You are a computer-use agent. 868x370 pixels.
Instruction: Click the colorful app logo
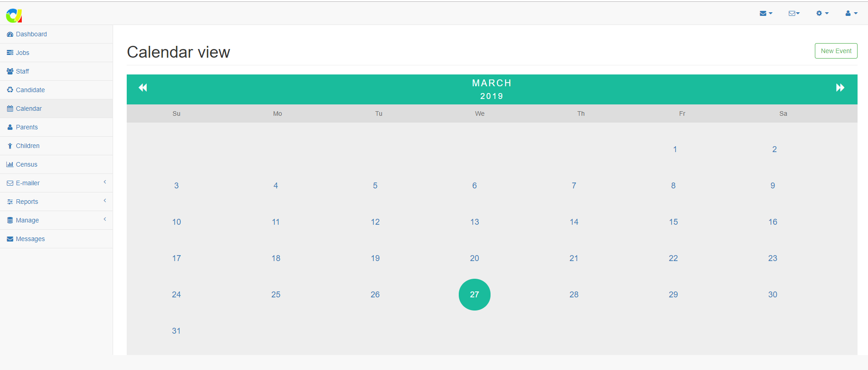[14, 15]
